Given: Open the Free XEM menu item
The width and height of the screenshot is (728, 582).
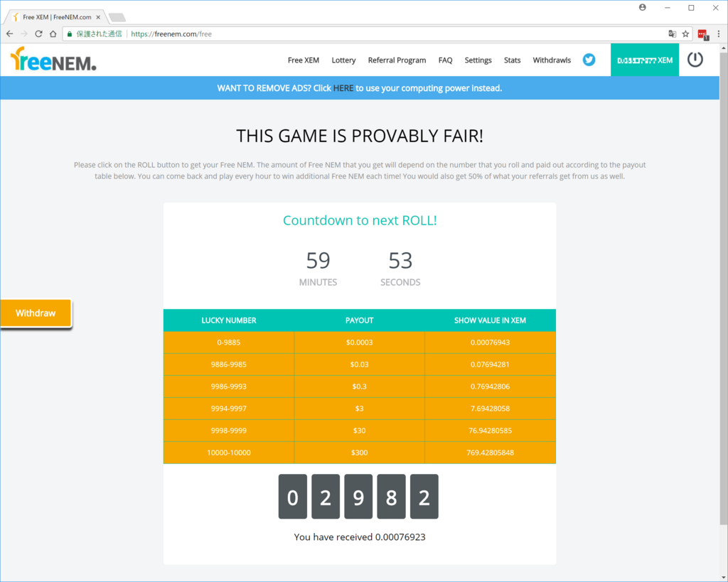Looking at the screenshot, I should (x=303, y=60).
